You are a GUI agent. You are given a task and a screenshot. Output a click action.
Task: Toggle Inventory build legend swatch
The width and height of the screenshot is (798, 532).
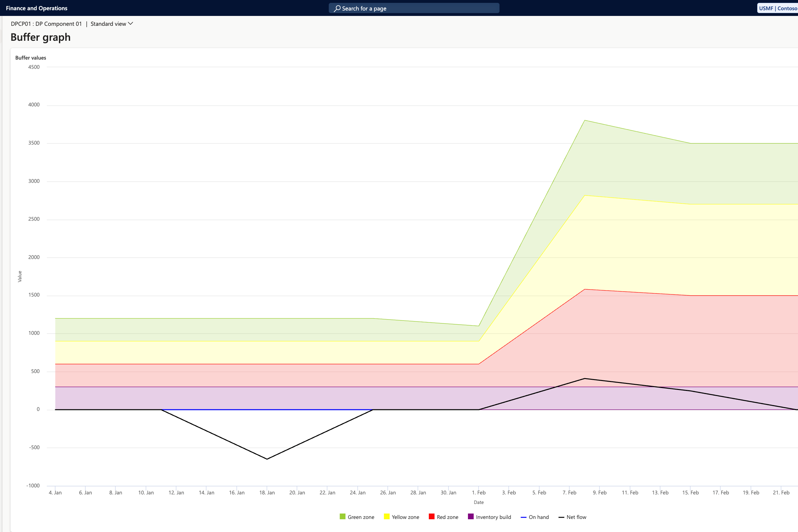[x=471, y=517]
